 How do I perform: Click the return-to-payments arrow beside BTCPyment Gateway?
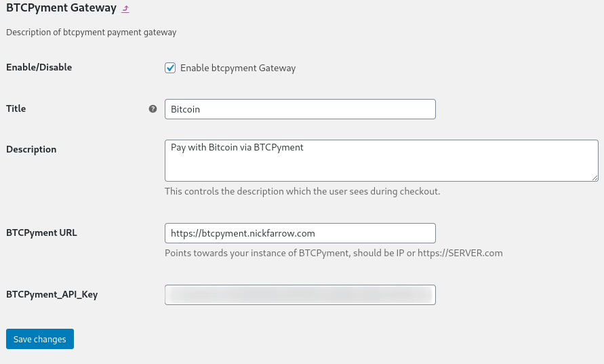pos(125,9)
